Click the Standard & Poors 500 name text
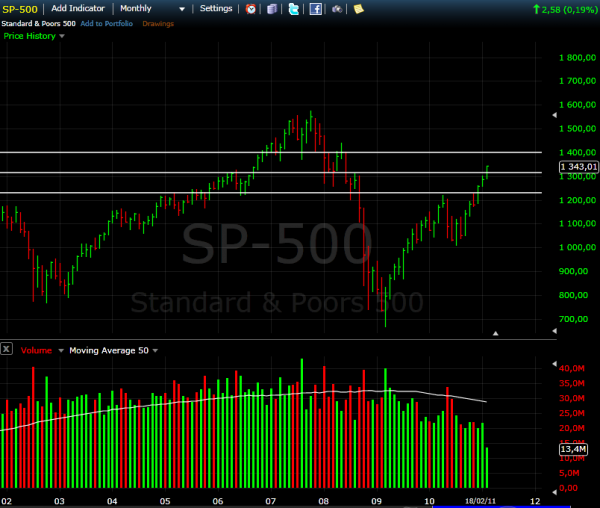The height and width of the screenshot is (508, 600). click(38, 23)
